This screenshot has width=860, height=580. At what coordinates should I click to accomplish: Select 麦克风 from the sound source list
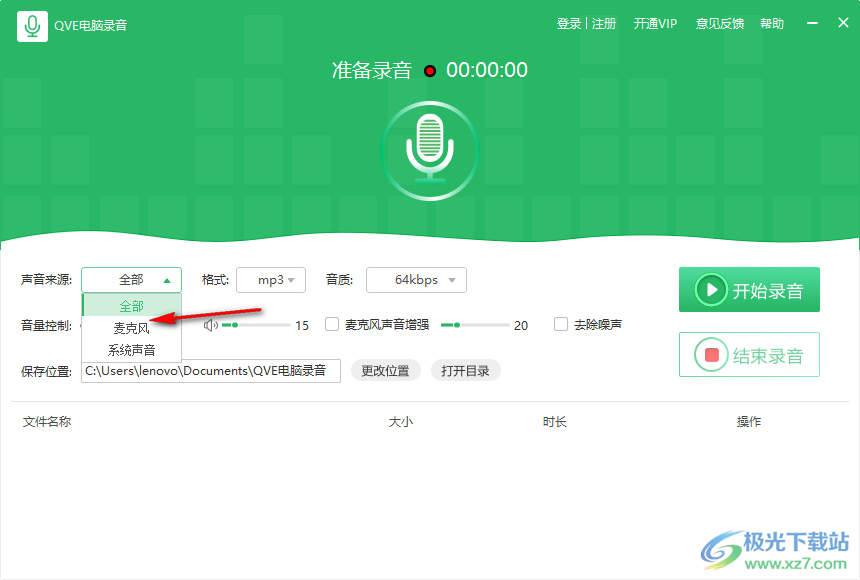pyautogui.click(x=131, y=326)
